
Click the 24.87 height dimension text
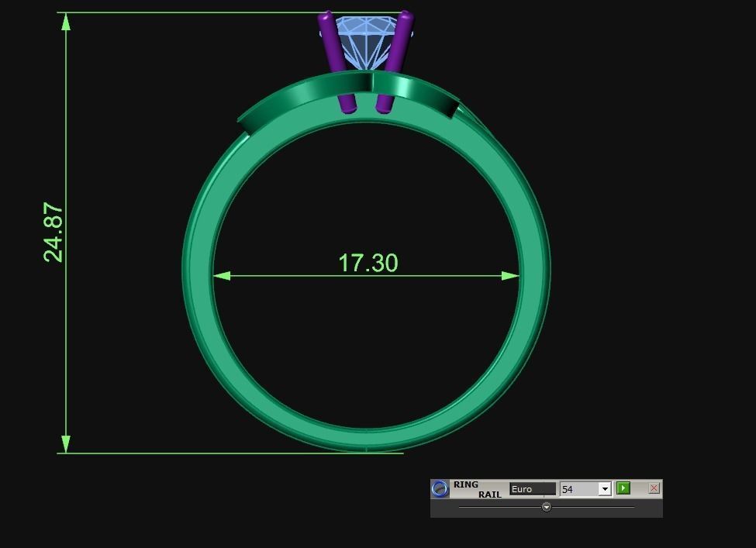[x=53, y=233]
